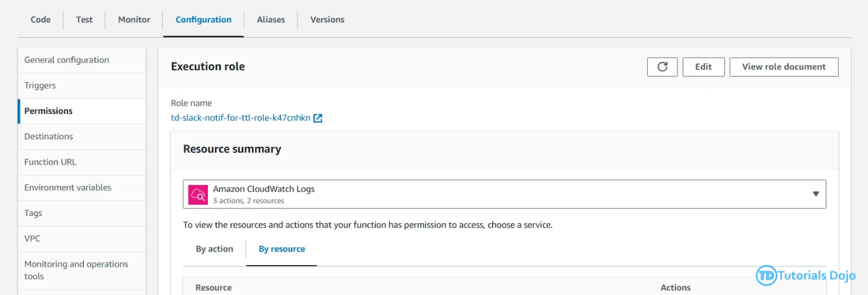Viewport: 868px width, 295px height.
Task: Click the Resource column header
Action: click(x=213, y=287)
